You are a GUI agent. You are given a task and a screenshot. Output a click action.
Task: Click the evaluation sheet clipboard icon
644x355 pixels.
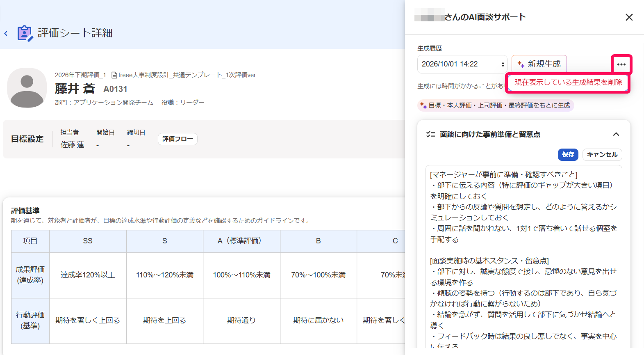(x=25, y=33)
